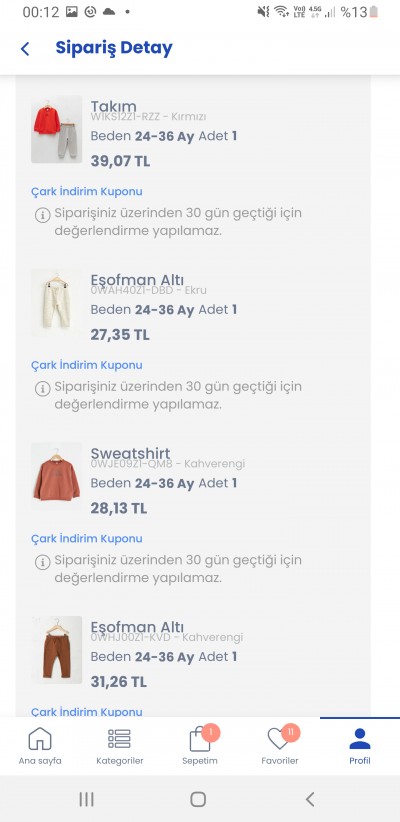Tap the Android home button

click(198, 799)
